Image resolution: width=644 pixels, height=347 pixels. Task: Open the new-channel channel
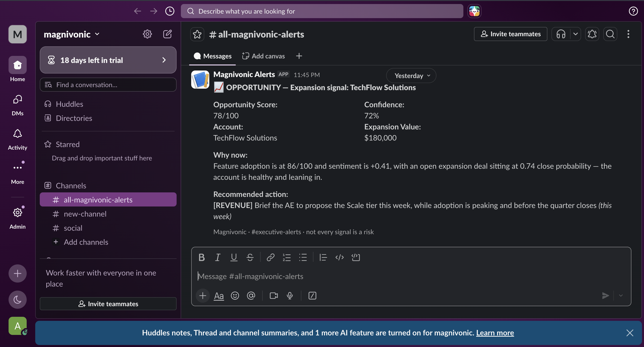(x=108, y=214)
